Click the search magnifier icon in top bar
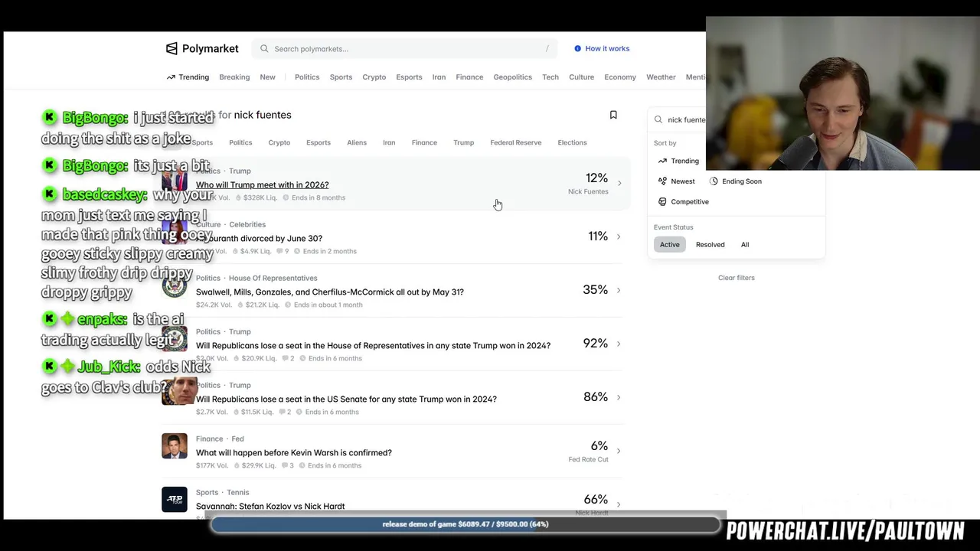980x551 pixels. coord(264,49)
